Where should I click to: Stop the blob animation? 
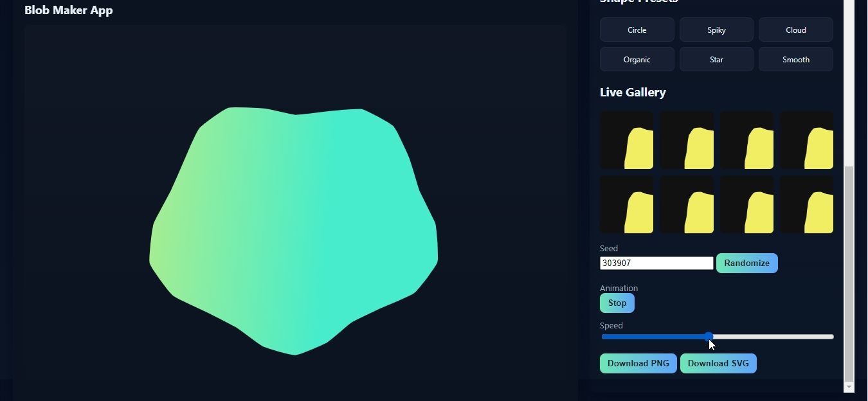click(x=617, y=303)
